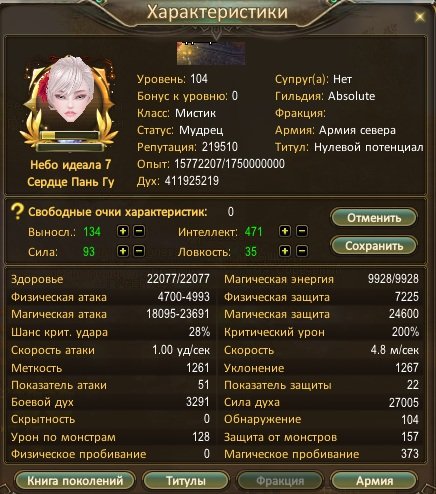Viewport: 436px width, 494px height.
Task: Click the character name banner image
Action: click(x=211, y=53)
